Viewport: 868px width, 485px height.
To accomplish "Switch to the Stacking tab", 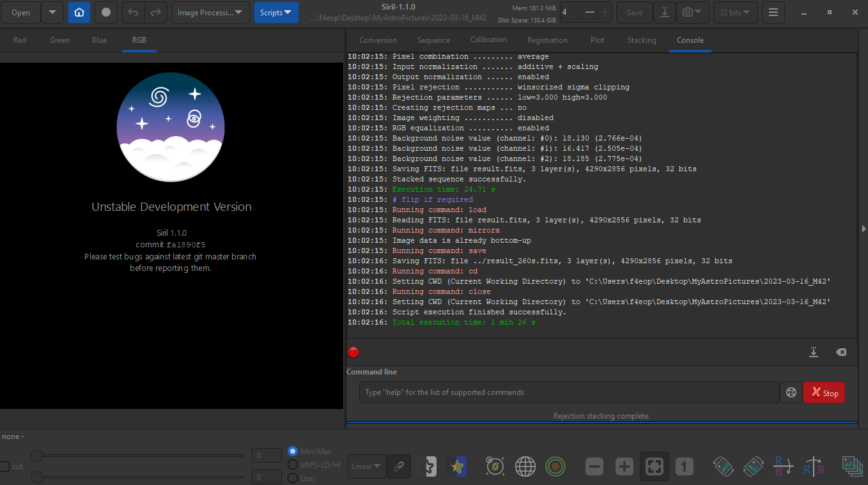I will click(x=641, y=40).
